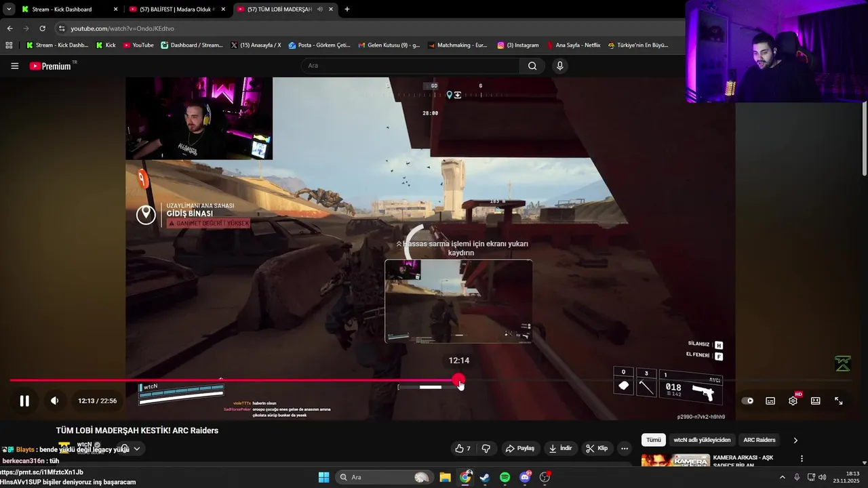This screenshot has width=868, height=488.
Task: Enter fullscreen mode in player
Action: 839,401
